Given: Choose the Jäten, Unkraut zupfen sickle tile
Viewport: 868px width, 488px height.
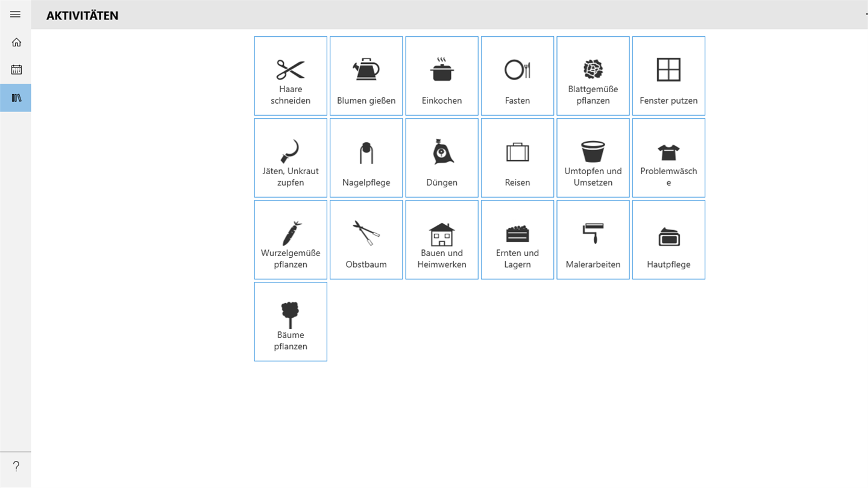Looking at the screenshot, I should click(x=291, y=158).
